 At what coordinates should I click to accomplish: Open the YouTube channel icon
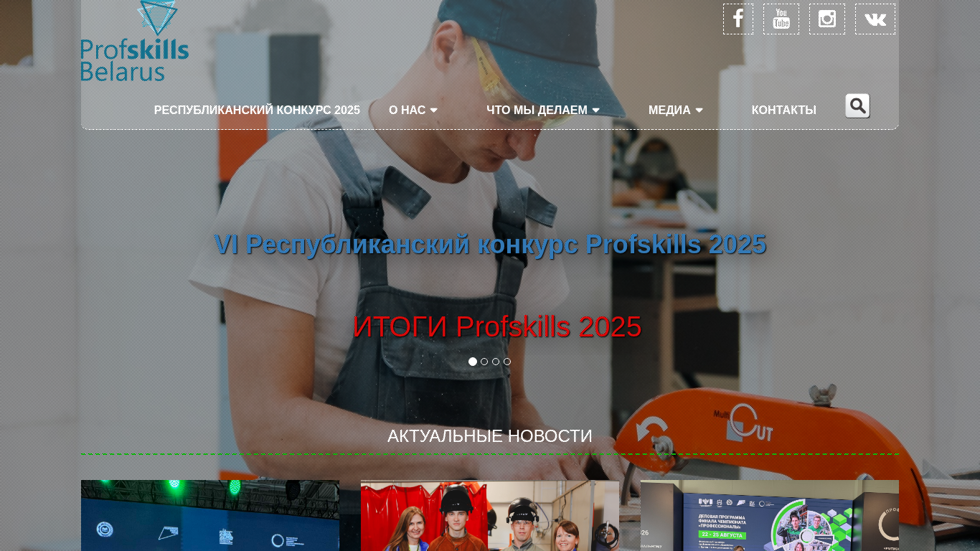pos(781,19)
